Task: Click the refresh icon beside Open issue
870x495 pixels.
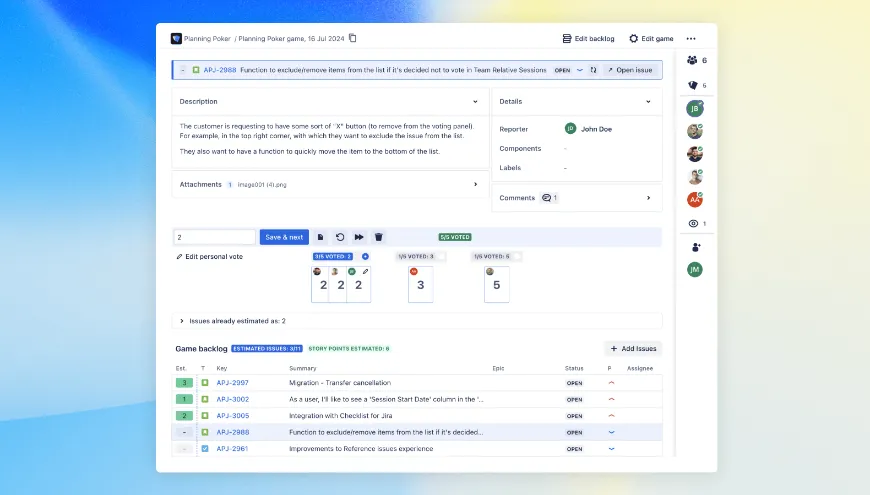Action: click(593, 70)
